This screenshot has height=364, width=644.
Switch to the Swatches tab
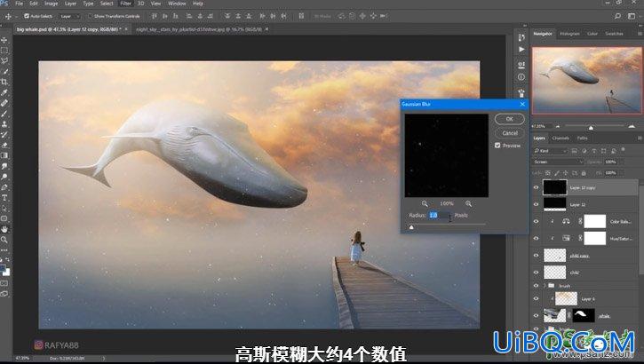[614, 34]
